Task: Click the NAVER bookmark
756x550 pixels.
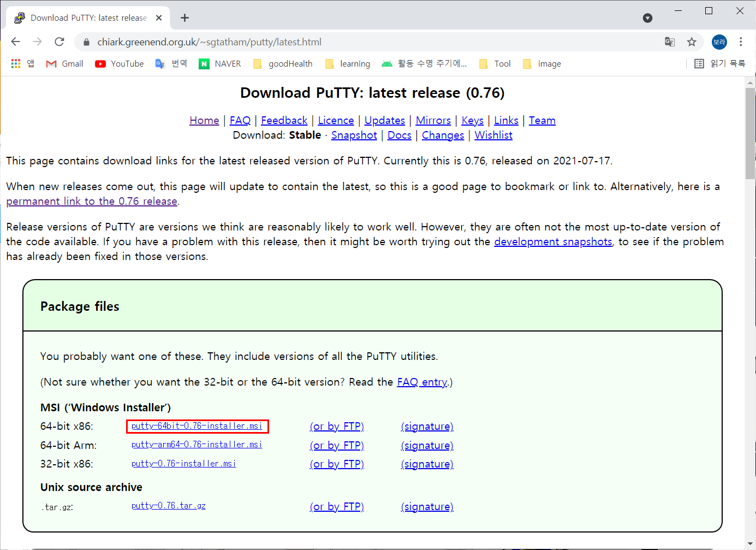Action: [220, 63]
